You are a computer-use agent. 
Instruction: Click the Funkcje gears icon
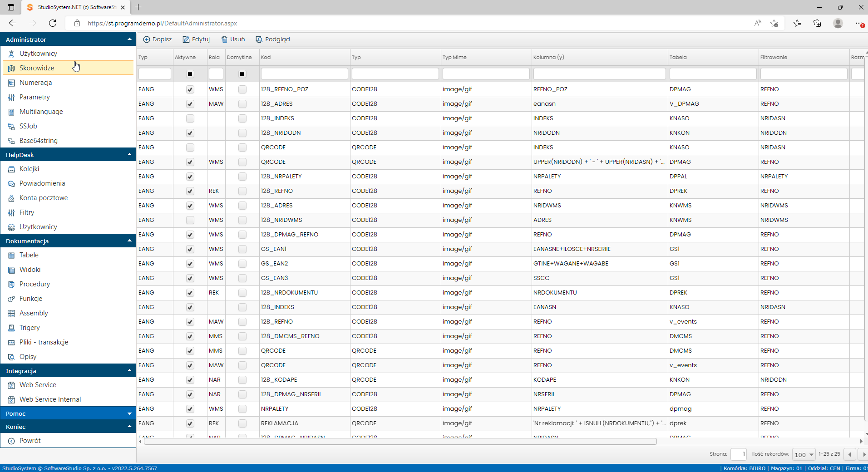[x=11, y=299]
